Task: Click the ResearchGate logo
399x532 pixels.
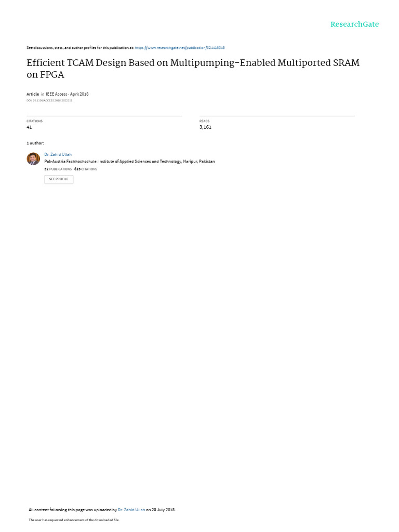Action: pos(354,24)
